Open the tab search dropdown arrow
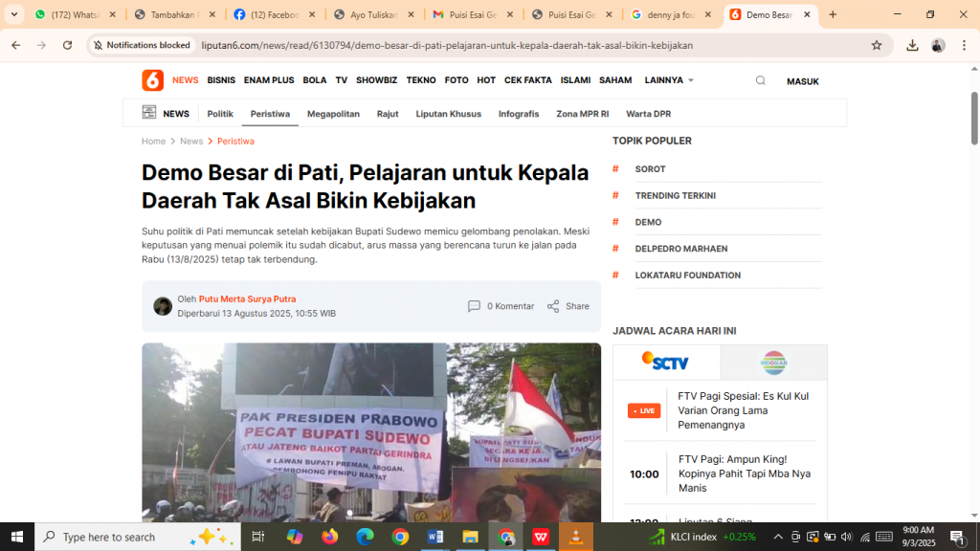This screenshot has width=980, height=551. (14, 14)
